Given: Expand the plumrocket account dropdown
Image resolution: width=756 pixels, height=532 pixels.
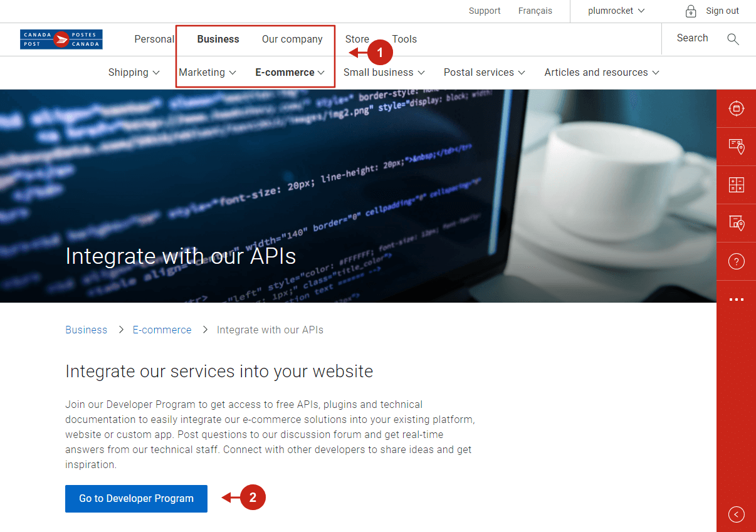Looking at the screenshot, I should pos(616,11).
